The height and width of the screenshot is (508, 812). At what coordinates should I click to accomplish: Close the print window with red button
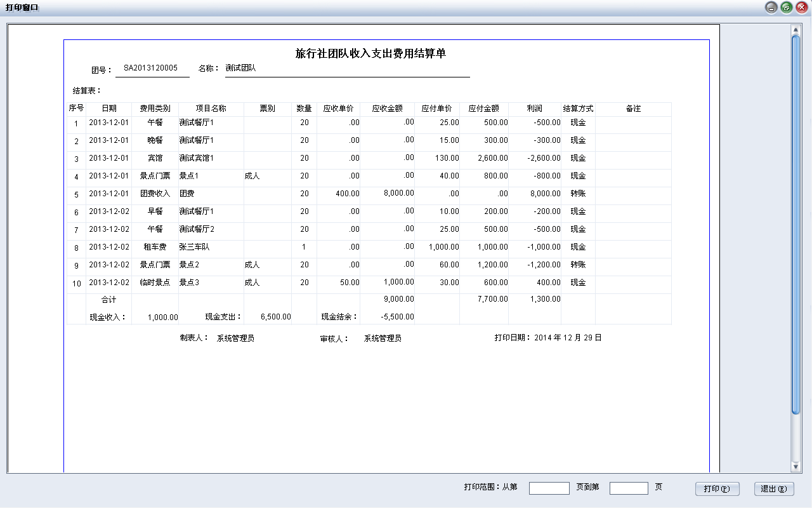tap(802, 8)
